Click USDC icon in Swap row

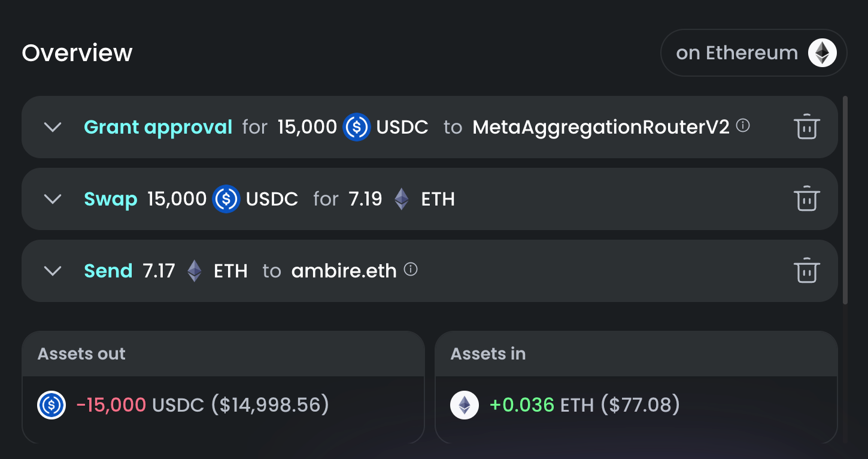coord(226,199)
